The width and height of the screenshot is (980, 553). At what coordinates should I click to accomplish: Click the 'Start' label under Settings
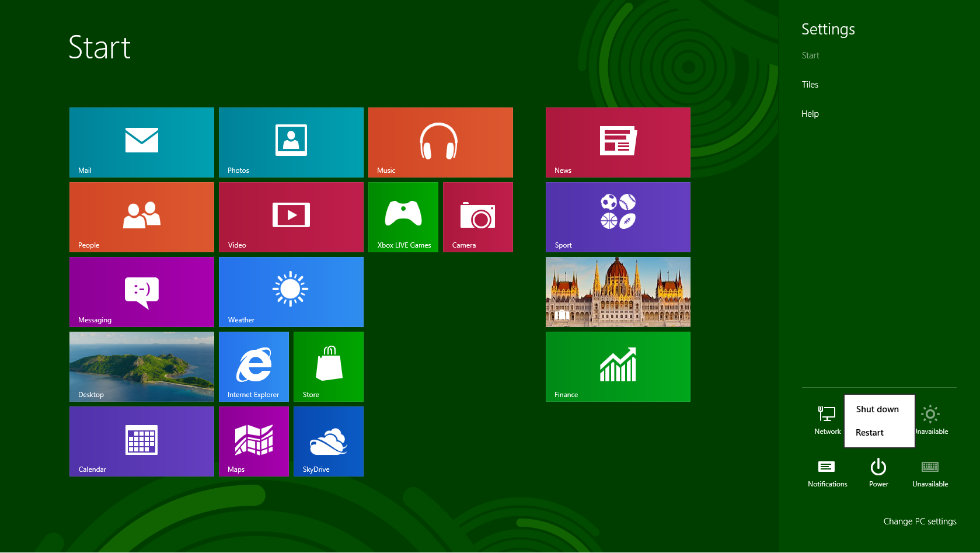pos(811,55)
